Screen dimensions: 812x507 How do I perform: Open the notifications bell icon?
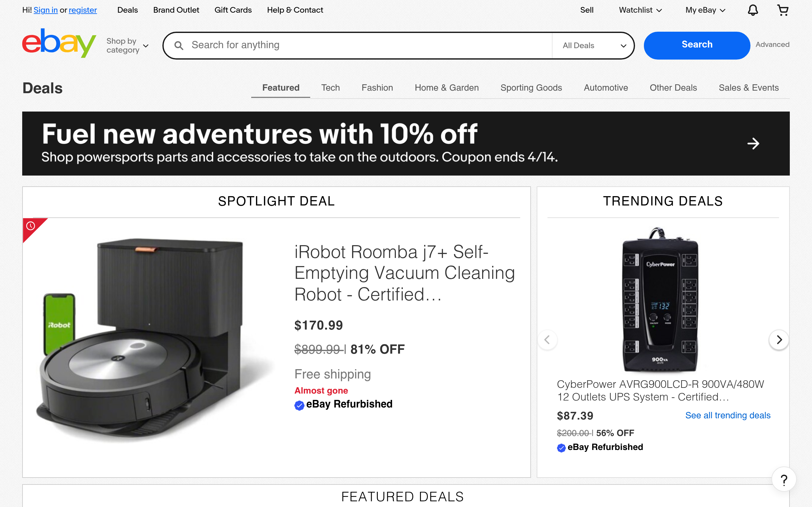coord(753,10)
